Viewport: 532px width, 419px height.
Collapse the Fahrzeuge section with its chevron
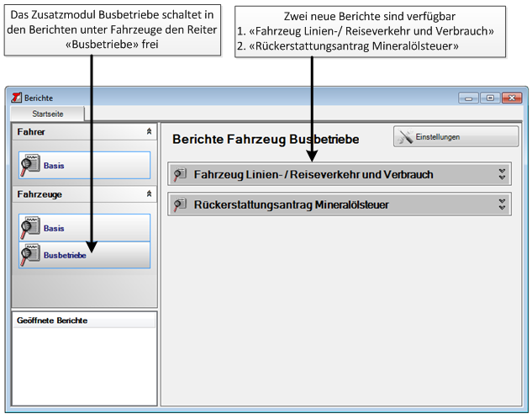(149, 194)
